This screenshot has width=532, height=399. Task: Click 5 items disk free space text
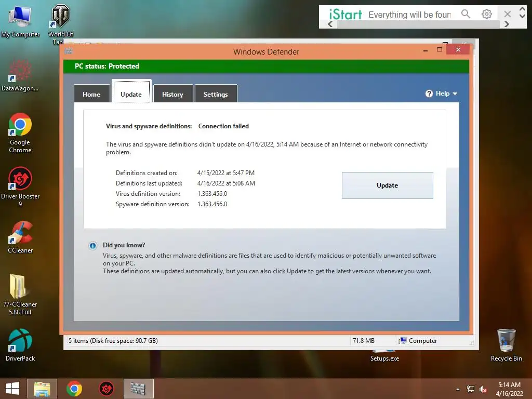113,341
